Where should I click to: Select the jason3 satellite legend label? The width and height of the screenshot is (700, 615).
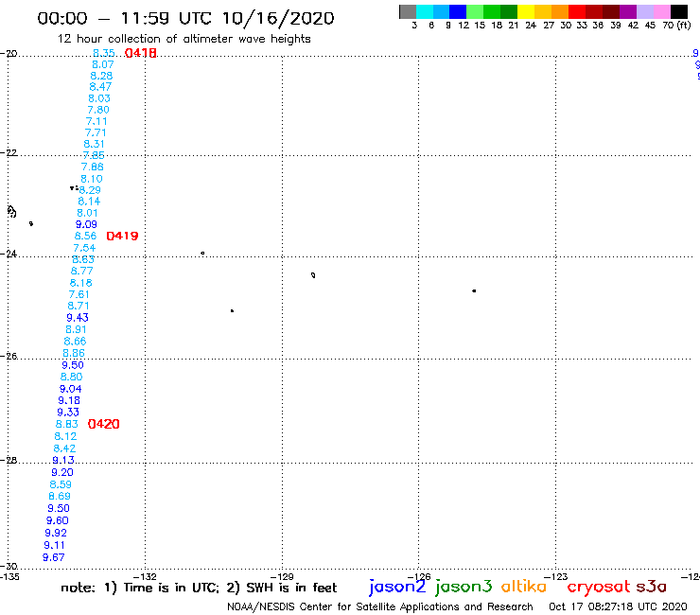pyautogui.click(x=464, y=587)
